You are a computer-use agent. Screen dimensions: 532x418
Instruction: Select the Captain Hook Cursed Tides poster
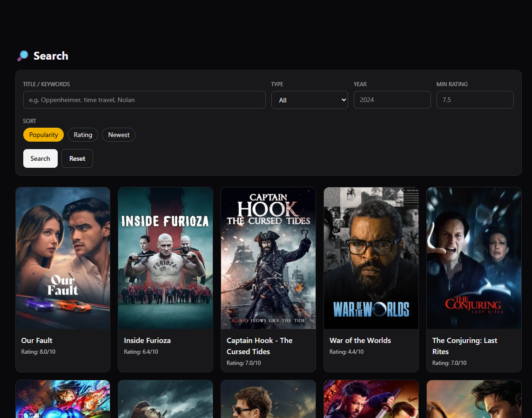tap(268, 258)
